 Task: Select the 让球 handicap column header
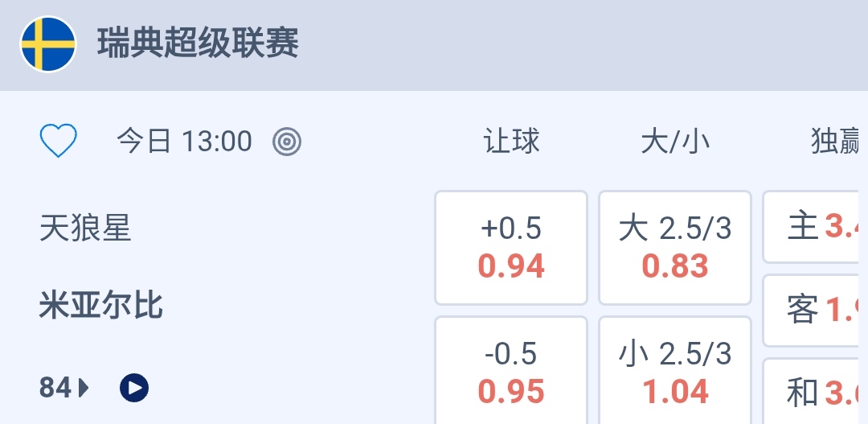pyautogui.click(x=511, y=142)
